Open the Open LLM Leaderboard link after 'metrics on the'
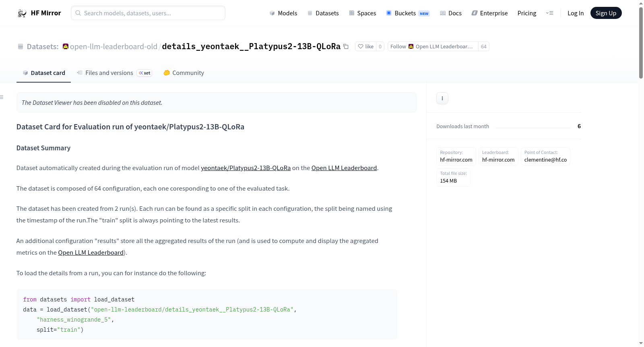Viewport: 644px width, 347px height. [91, 253]
